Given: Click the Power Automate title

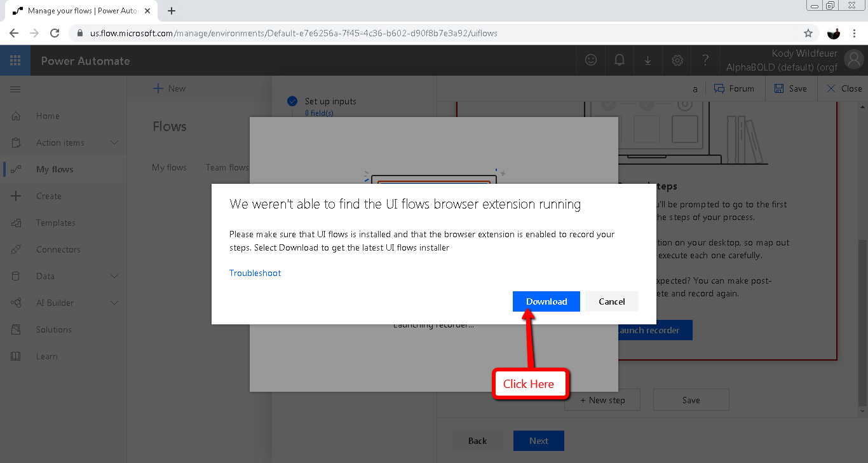Looking at the screenshot, I should 85,60.
